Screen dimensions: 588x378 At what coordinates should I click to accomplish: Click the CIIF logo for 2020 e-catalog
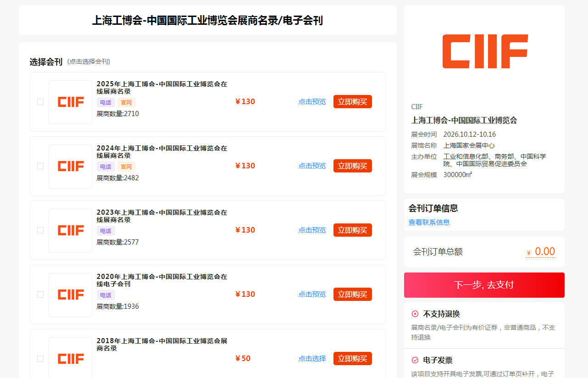click(70, 295)
